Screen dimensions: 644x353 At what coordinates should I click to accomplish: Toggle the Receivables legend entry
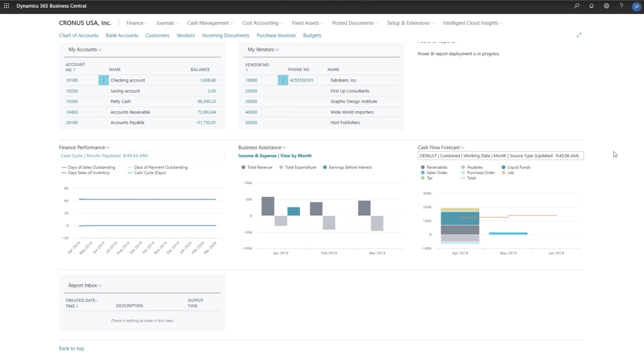434,167
